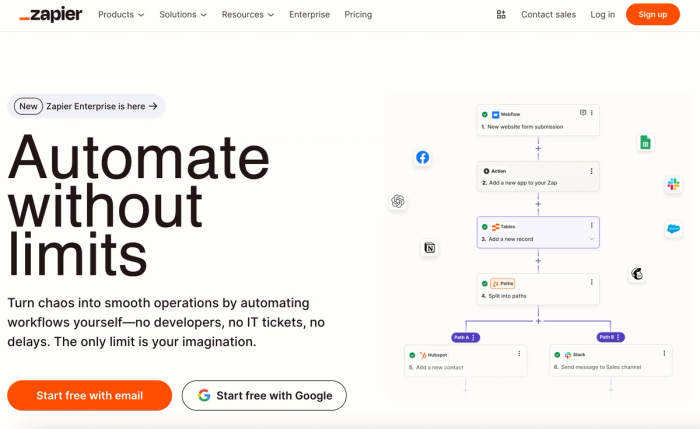700x429 pixels.
Task: Select New website form submission step
Action: click(538, 120)
